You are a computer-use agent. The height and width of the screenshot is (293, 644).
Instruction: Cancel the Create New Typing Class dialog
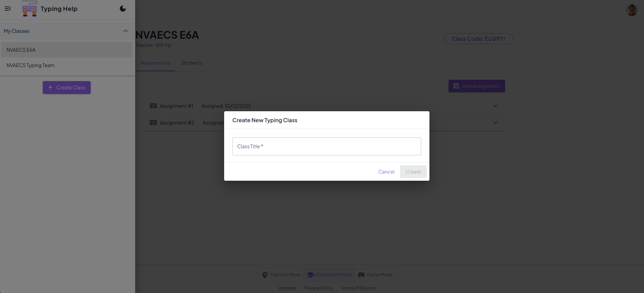click(x=386, y=172)
